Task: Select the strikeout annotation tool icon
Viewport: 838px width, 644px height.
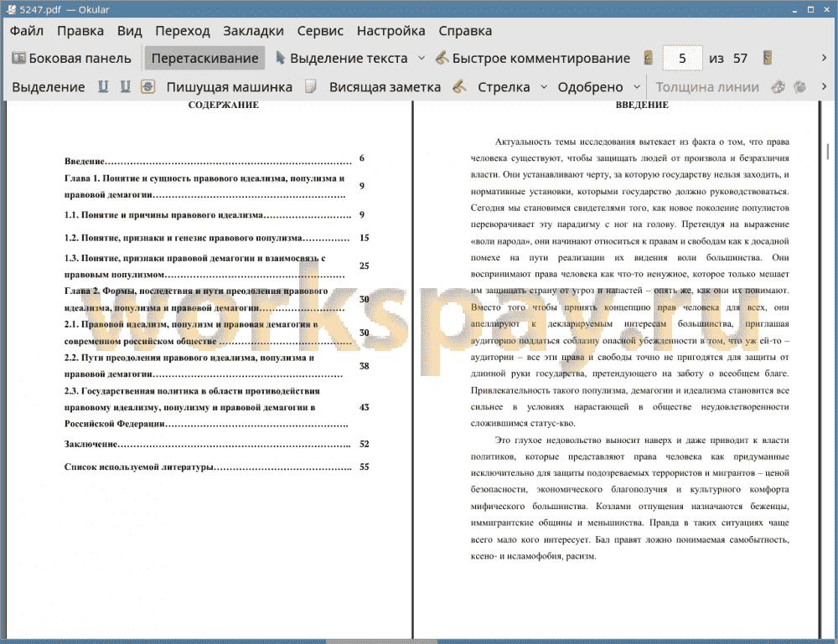Action: (148, 86)
